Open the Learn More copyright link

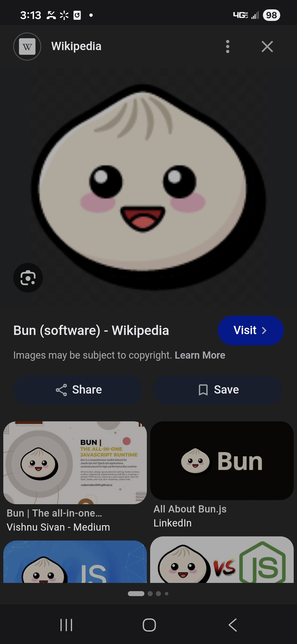[x=200, y=355]
